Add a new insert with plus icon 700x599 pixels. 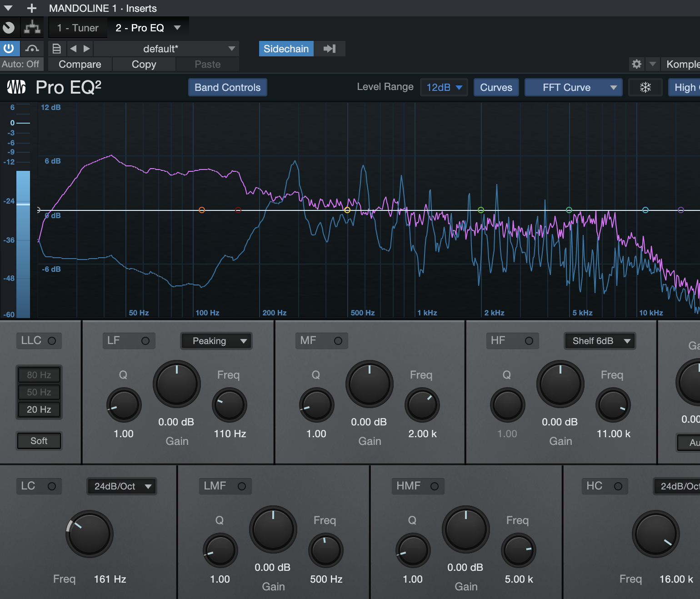[x=31, y=8]
